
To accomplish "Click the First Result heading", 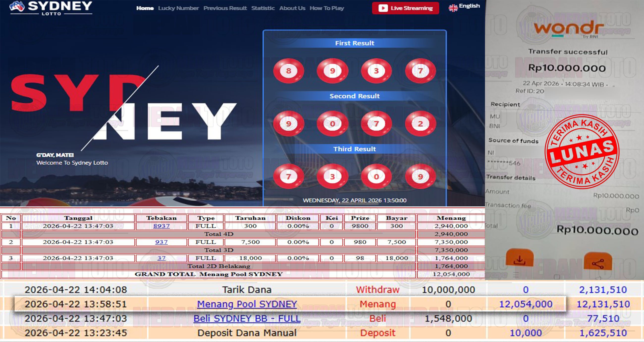I will 354,43.
